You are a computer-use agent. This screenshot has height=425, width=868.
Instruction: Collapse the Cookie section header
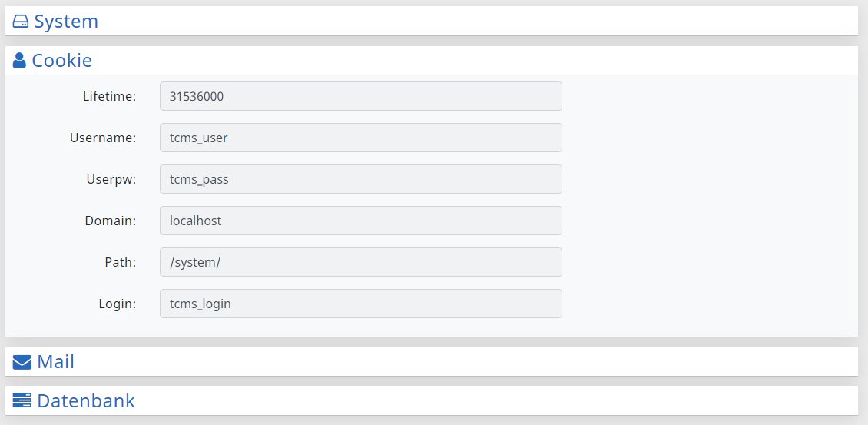tap(431, 61)
